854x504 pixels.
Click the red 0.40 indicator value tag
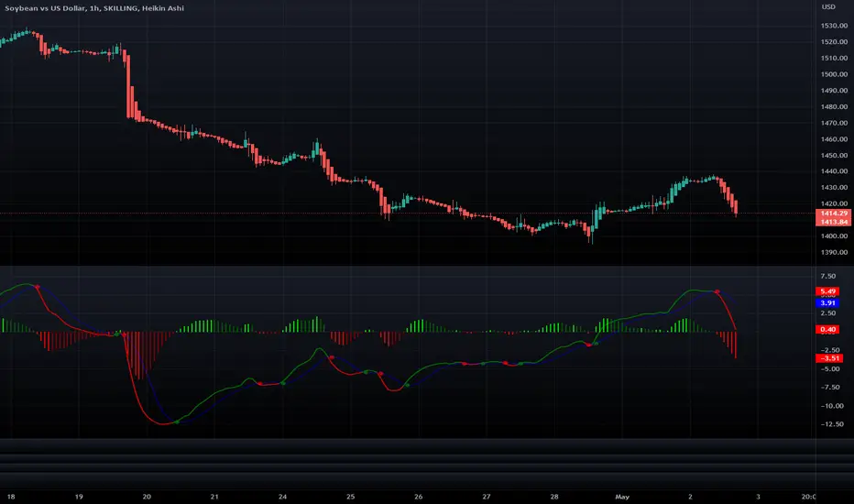tap(827, 330)
